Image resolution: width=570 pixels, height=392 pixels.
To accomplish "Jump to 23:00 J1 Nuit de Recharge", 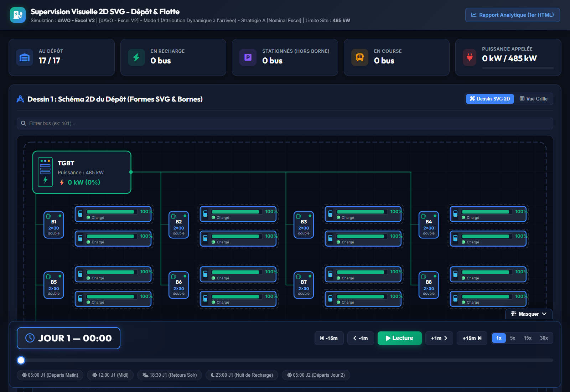I will coord(242,375).
